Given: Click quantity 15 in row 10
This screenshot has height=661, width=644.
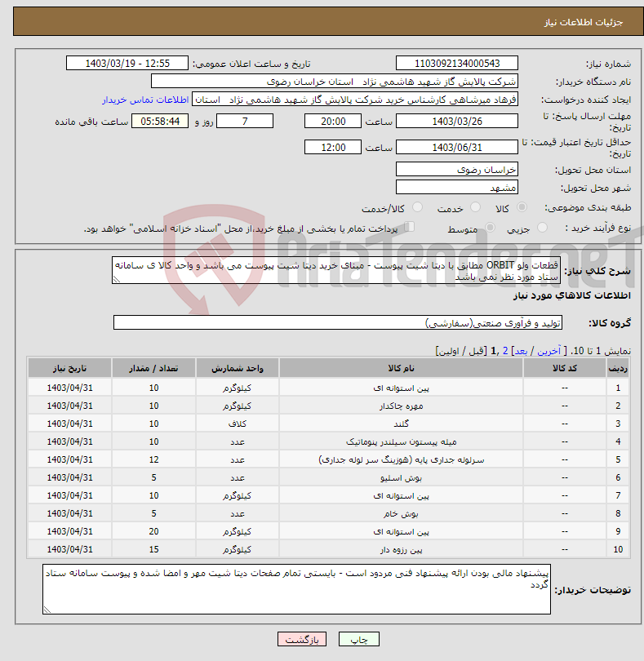Looking at the screenshot, I should click(153, 549).
